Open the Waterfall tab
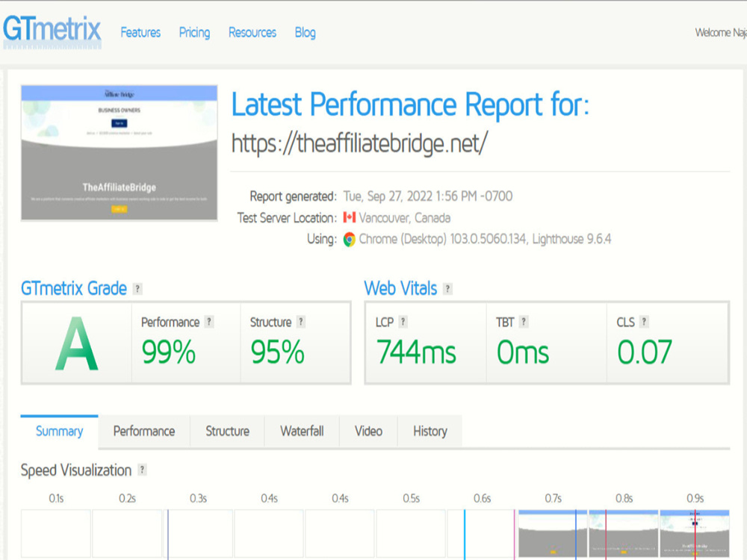 pos(302,432)
